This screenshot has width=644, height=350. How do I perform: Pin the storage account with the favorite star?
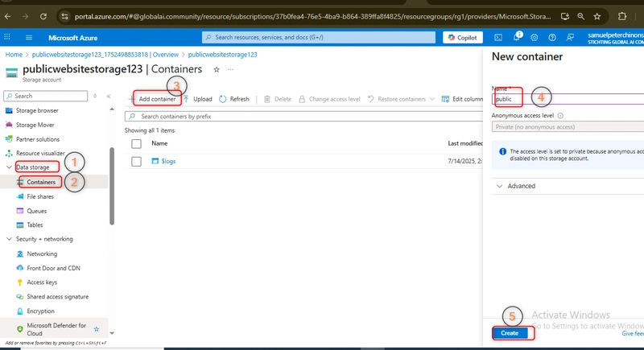click(x=217, y=69)
